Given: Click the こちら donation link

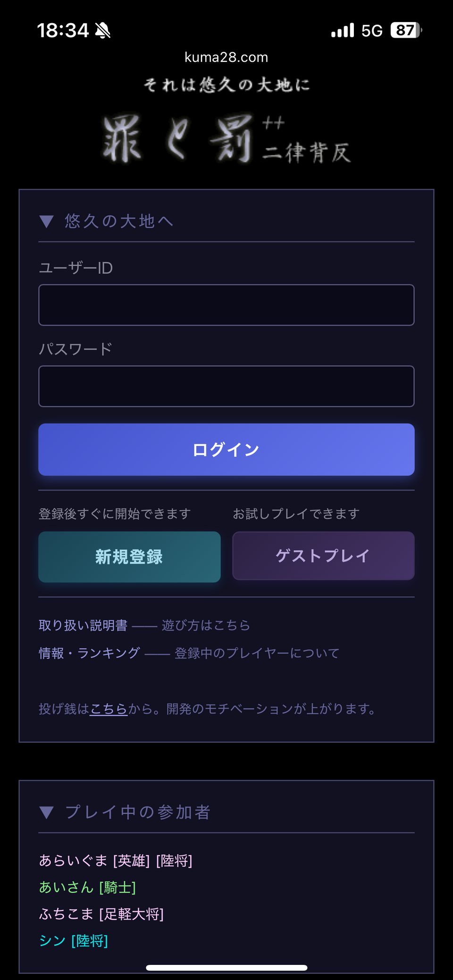Looking at the screenshot, I should pyautogui.click(x=109, y=709).
